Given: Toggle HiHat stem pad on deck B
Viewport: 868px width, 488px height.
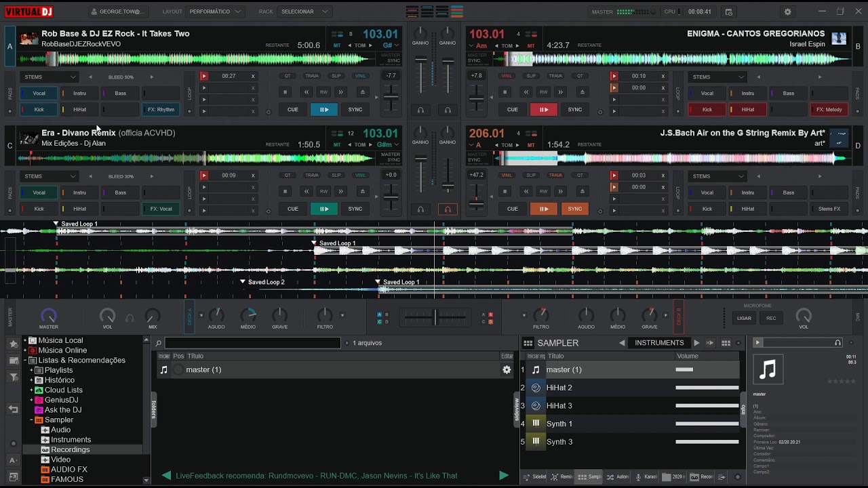Looking at the screenshot, I should tap(748, 109).
